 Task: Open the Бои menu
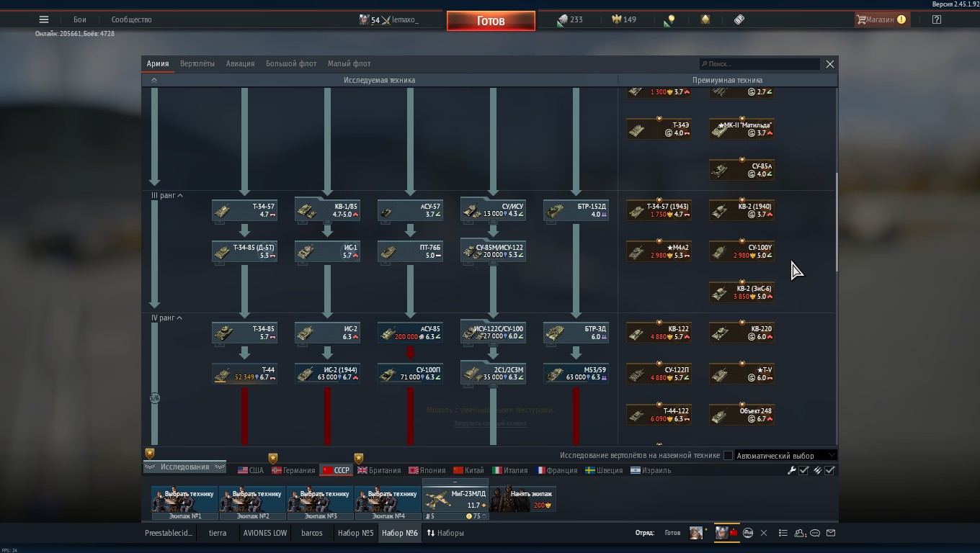pos(79,19)
